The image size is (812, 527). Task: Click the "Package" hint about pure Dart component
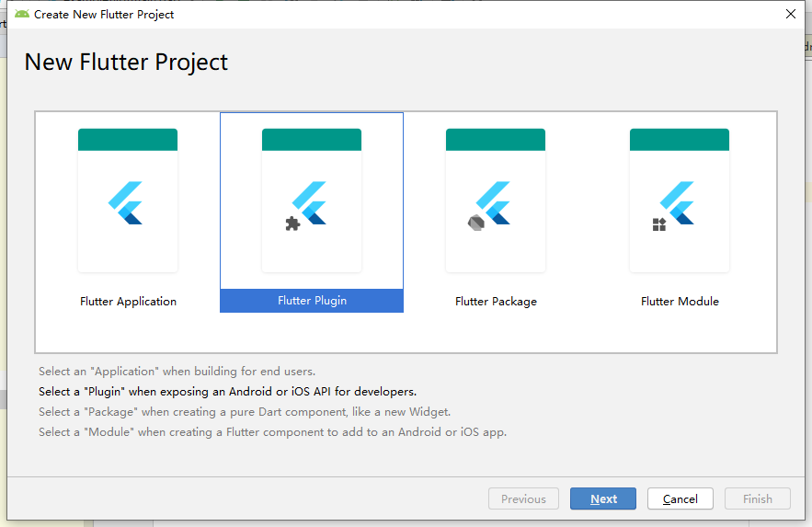pyautogui.click(x=245, y=411)
